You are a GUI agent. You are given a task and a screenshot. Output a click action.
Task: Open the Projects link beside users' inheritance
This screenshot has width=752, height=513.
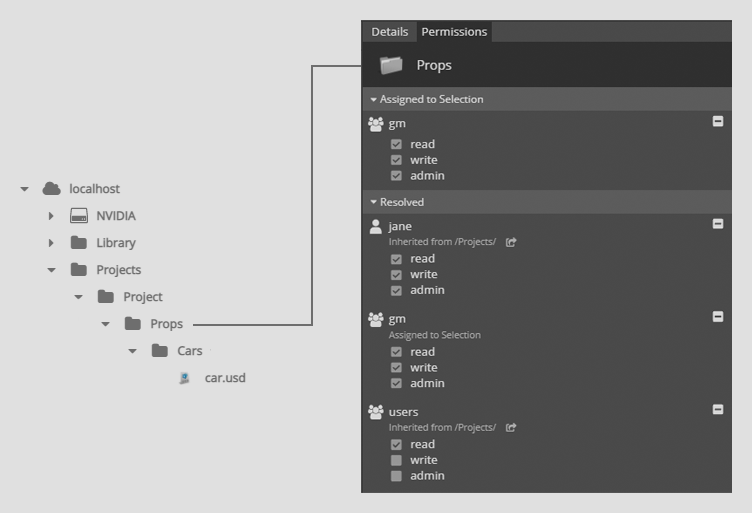pos(511,427)
